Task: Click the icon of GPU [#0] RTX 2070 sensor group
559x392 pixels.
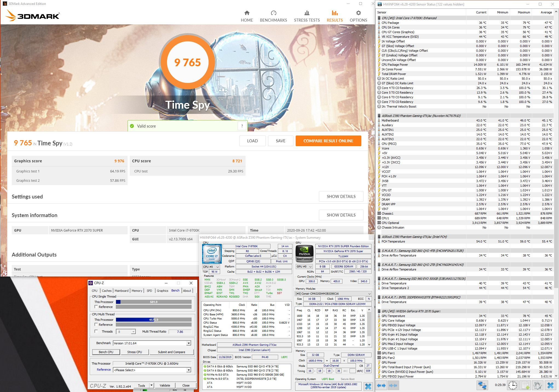Action: [379, 311]
